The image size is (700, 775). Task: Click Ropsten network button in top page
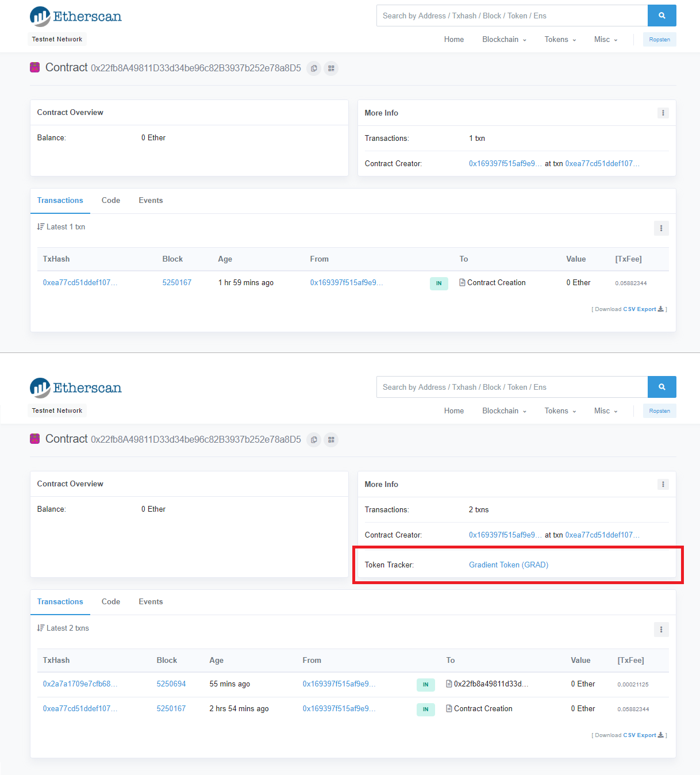(x=660, y=40)
